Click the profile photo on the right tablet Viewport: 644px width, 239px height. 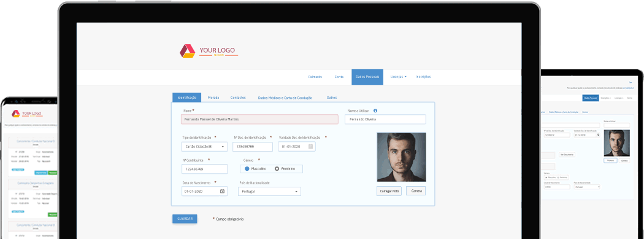616,143
